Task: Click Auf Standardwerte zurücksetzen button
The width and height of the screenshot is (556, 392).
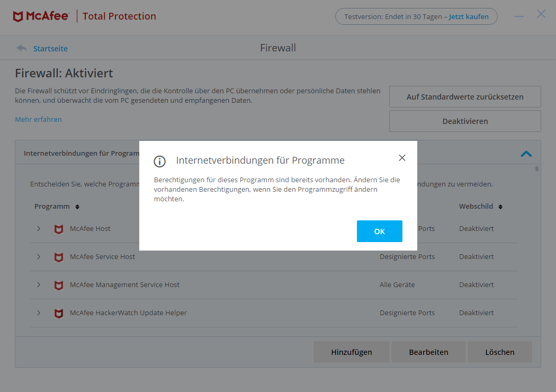Action: [465, 97]
